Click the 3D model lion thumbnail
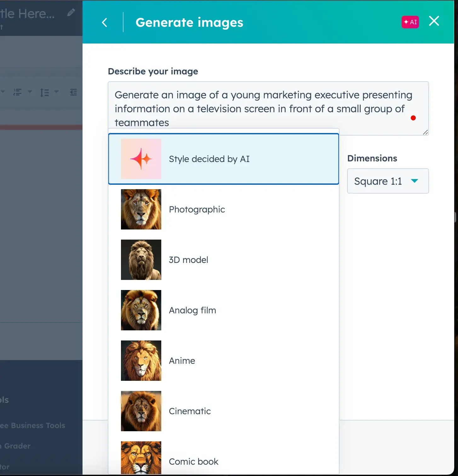Screen dimensions: 458x476 pyautogui.click(x=141, y=260)
